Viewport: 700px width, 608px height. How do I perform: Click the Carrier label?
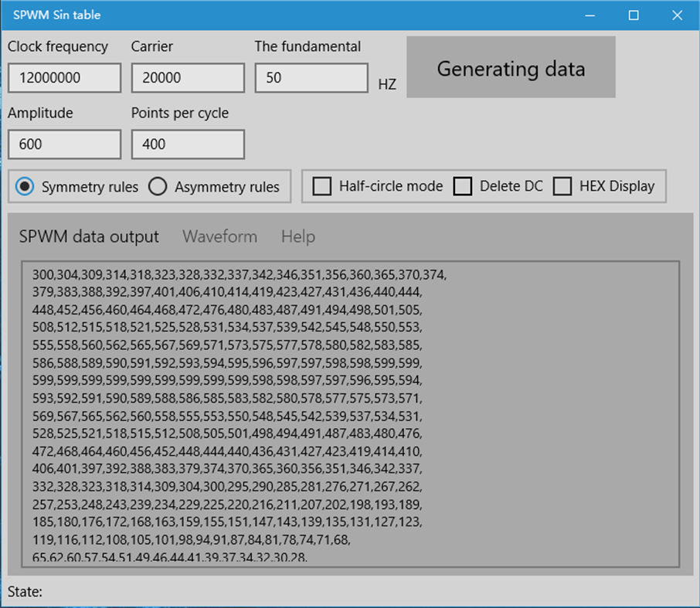pos(151,46)
